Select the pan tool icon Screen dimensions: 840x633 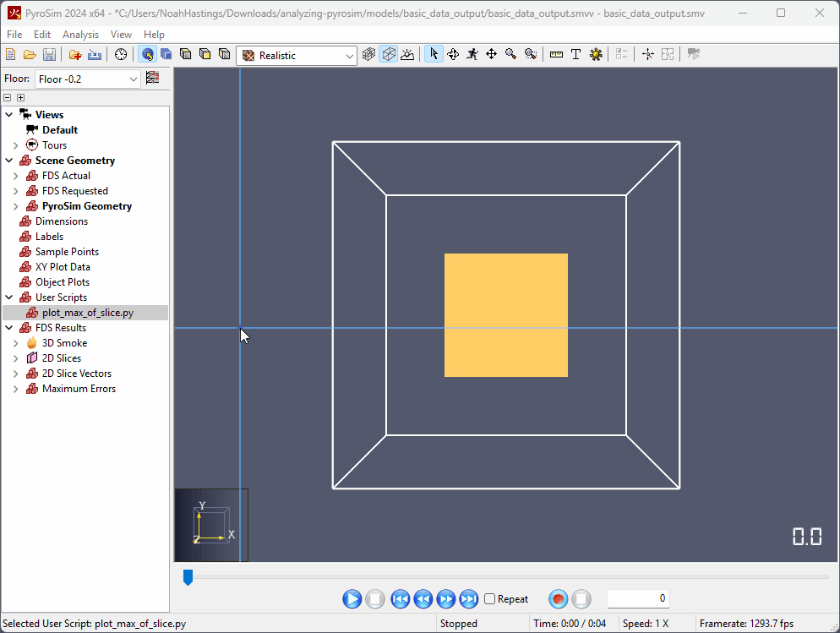[x=491, y=55]
